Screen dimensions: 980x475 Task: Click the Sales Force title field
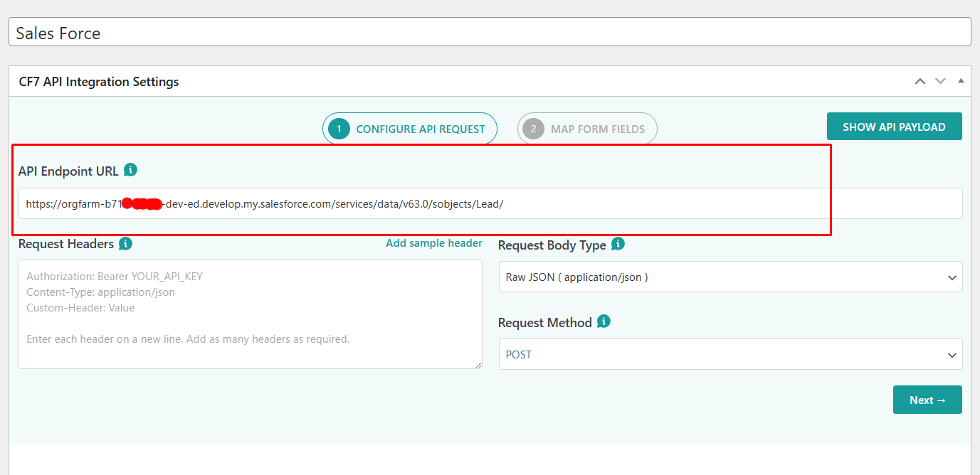tap(490, 31)
